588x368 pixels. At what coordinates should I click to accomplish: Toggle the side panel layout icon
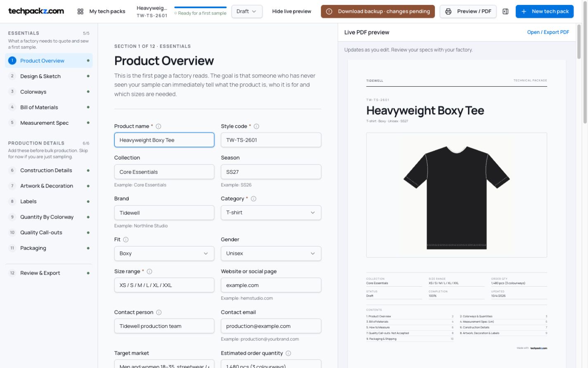[505, 12]
